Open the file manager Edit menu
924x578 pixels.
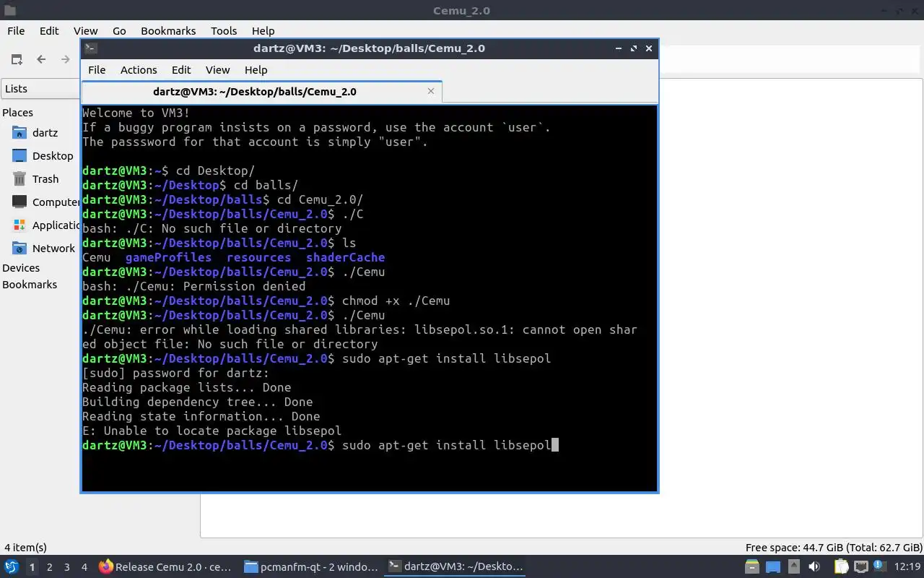click(x=49, y=31)
